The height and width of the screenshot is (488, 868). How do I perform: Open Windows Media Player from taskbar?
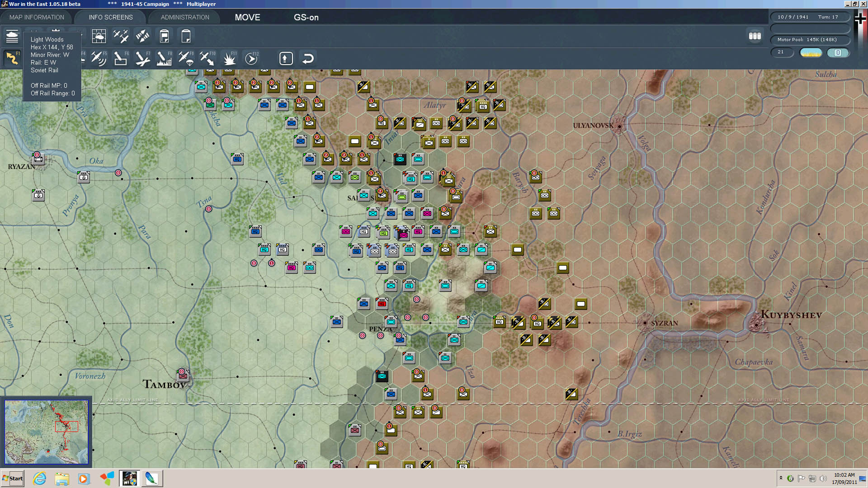[x=84, y=479]
